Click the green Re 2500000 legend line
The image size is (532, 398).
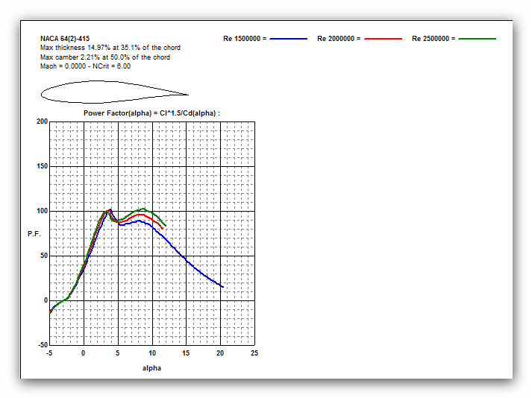477,38
